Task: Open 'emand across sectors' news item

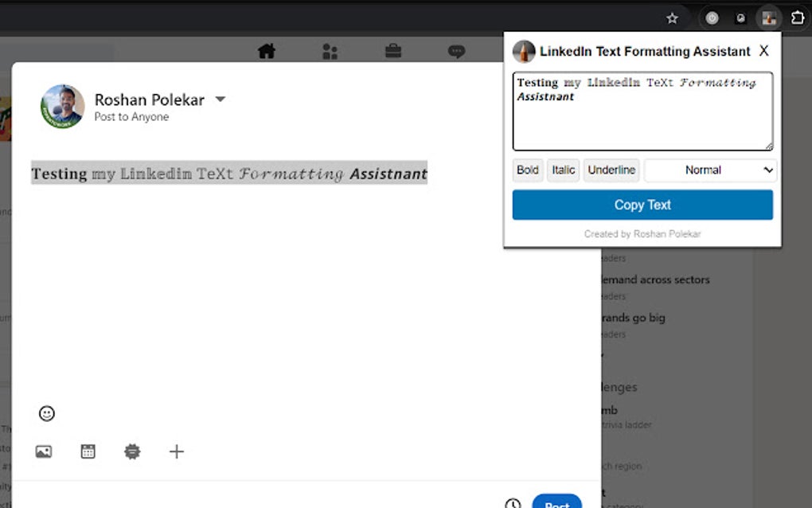Action: tap(656, 279)
